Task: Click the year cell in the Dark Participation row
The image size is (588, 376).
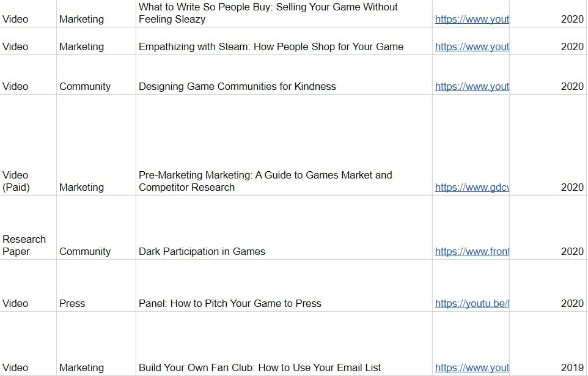Action: [x=572, y=251]
